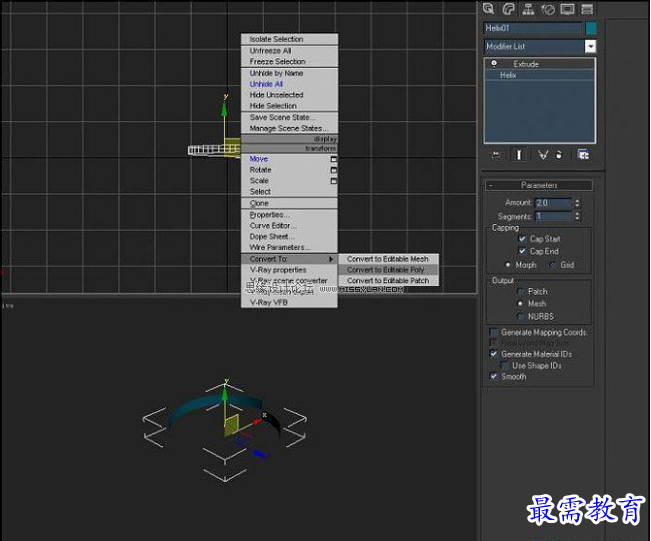Open the Modifier List dropdown arrow
This screenshot has width=651, height=541.
(590, 46)
